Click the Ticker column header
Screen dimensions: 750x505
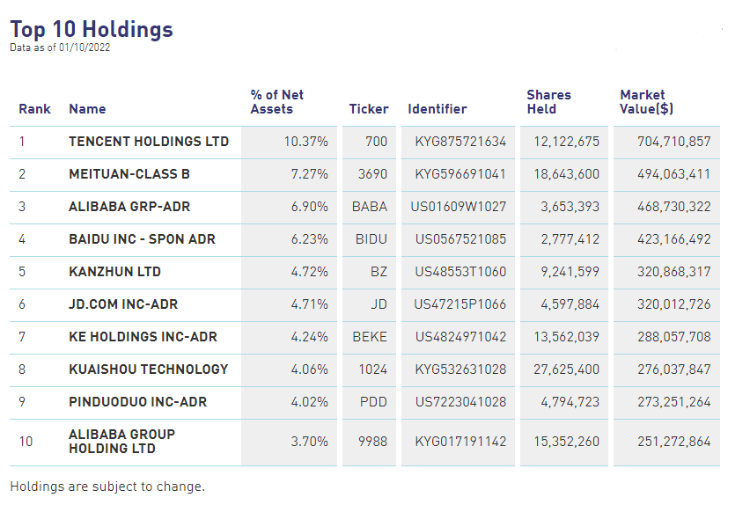[x=369, y=109]
